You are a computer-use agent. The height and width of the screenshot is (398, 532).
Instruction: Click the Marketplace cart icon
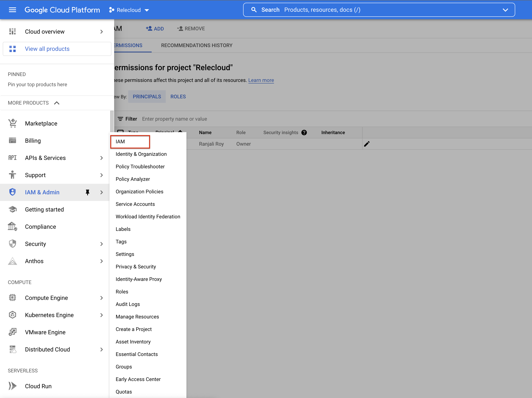[x=13, y=123]
